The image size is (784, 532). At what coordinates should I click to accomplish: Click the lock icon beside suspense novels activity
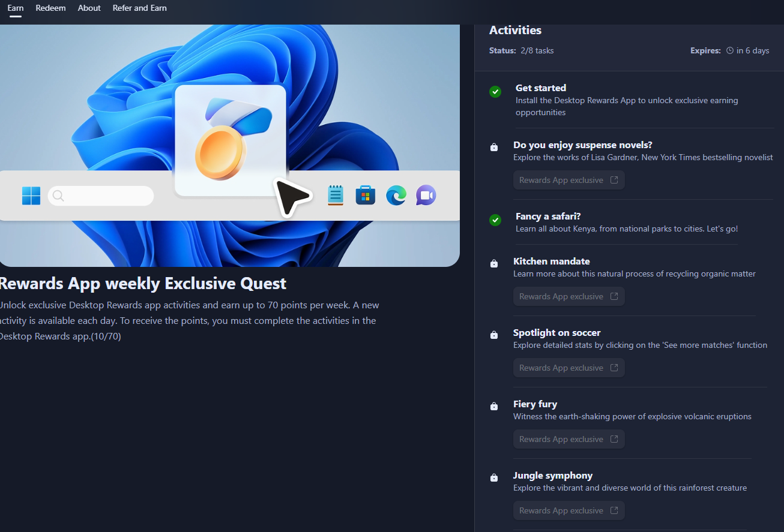494,147
